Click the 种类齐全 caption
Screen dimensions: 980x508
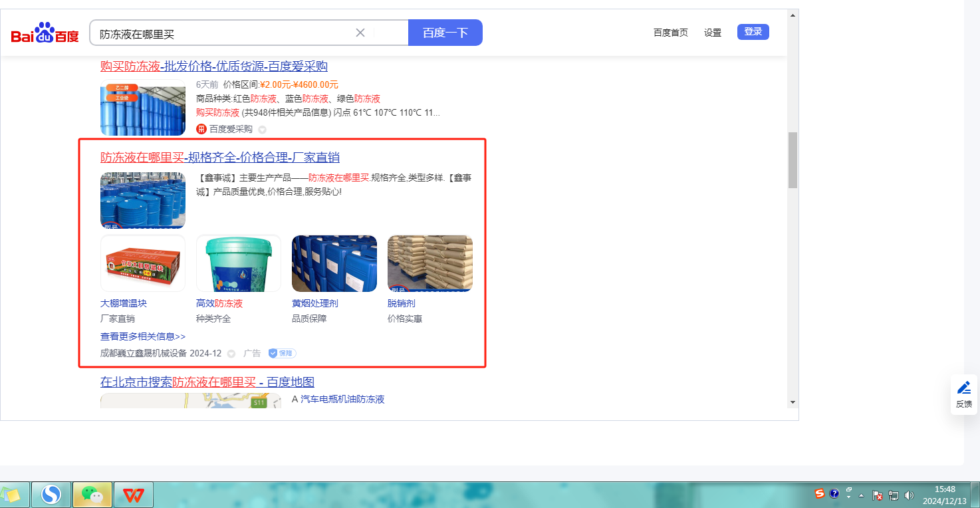point(213,319)
